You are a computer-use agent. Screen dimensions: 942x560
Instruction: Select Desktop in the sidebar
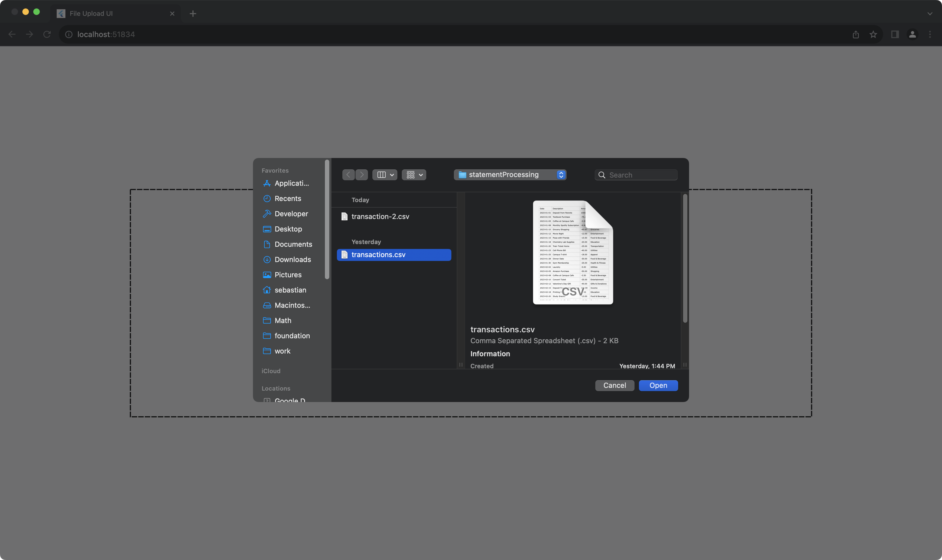[x=288, y=229]
